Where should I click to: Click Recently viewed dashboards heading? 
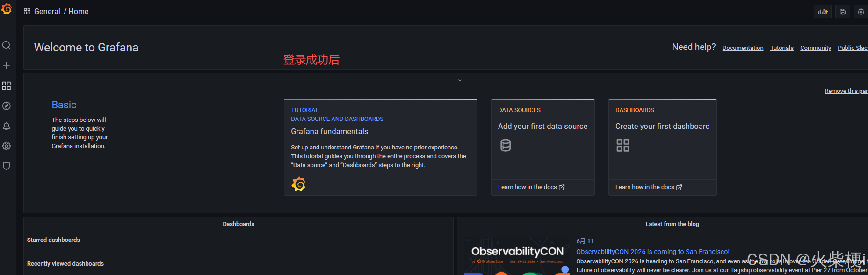(x=65, y=263)
